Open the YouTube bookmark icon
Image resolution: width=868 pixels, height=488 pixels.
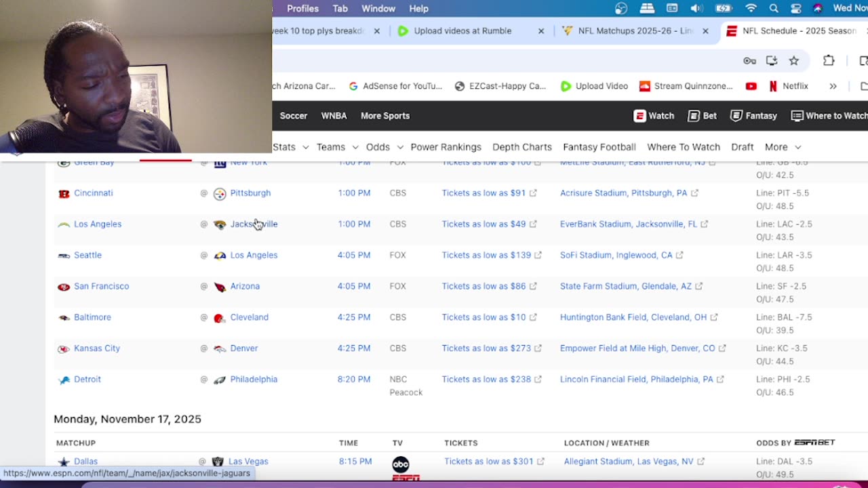(751, 86)
